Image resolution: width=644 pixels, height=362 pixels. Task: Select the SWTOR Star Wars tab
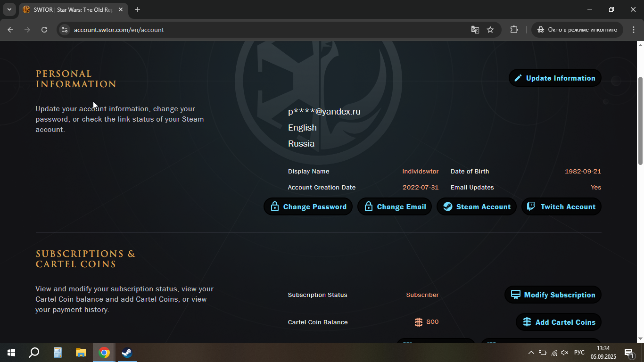73,9
